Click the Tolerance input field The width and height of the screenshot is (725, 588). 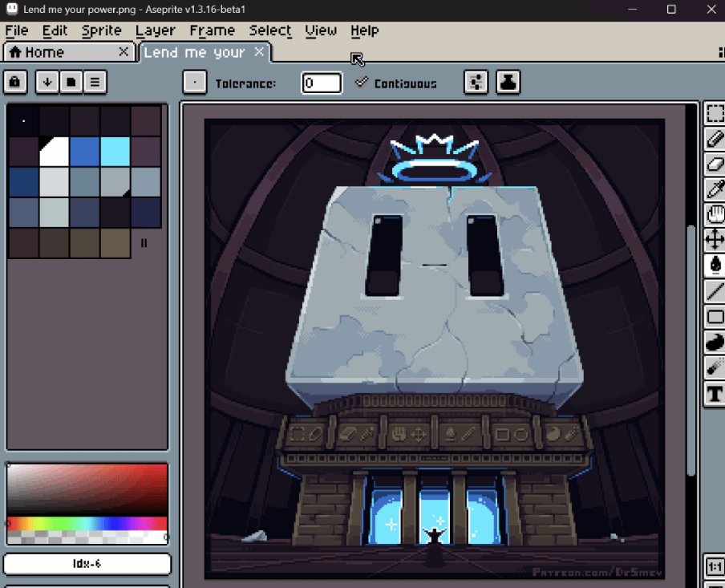tap(322, 83)
